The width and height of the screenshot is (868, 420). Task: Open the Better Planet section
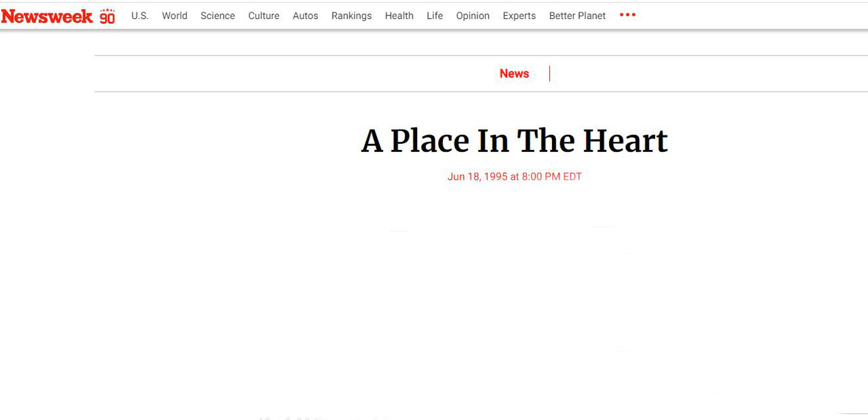point(577,16)
